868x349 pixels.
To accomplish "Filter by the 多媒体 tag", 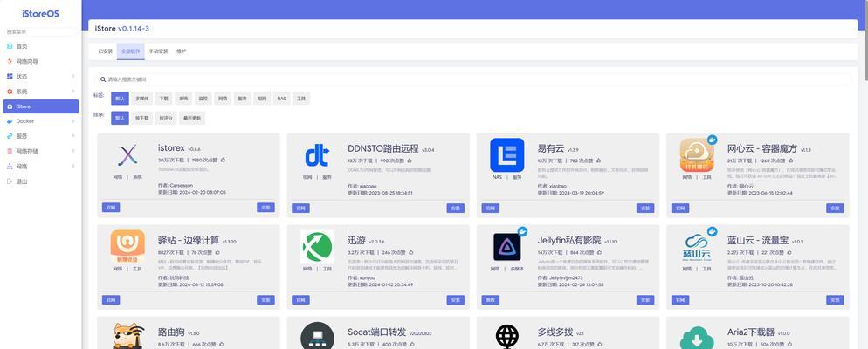I will click(x=141, y=99).
